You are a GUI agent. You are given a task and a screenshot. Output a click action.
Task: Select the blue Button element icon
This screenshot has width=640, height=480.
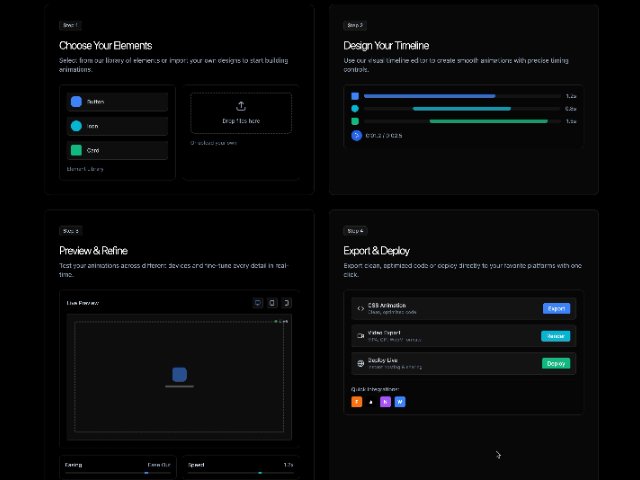click(76, 102)
